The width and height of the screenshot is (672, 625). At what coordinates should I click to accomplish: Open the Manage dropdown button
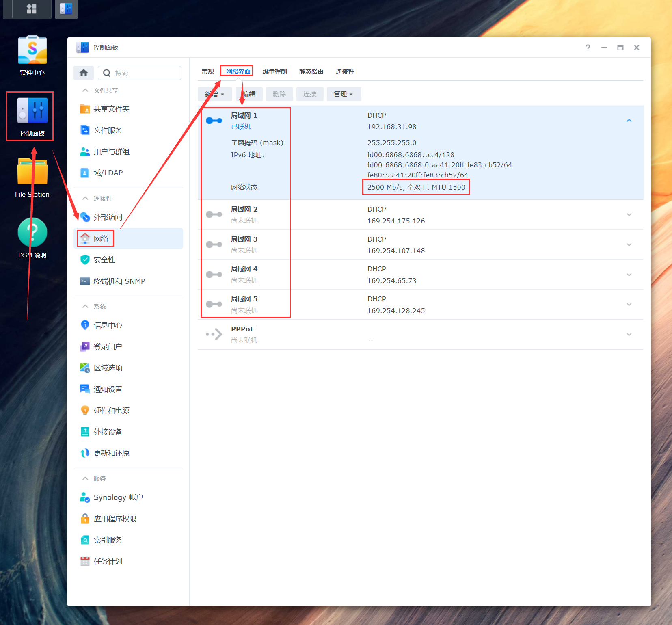click(x=344, y=94)
